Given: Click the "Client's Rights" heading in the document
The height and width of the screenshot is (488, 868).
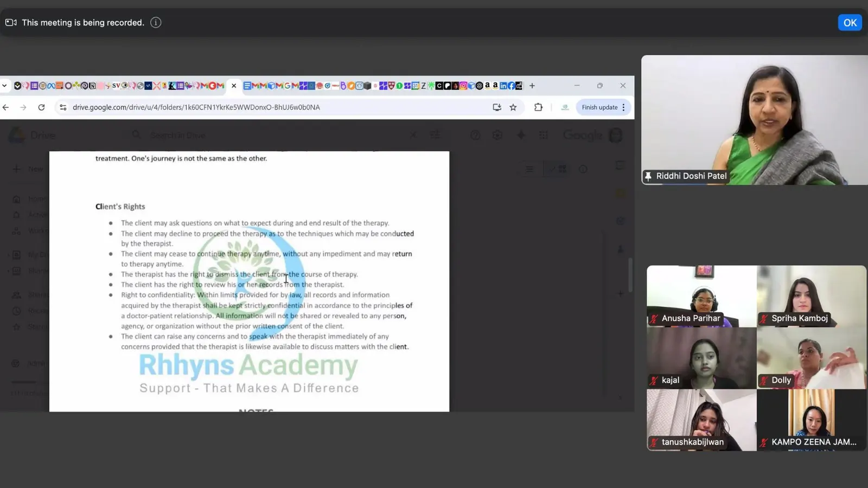Looking at the screenshot, I should (x=120, y=207).
